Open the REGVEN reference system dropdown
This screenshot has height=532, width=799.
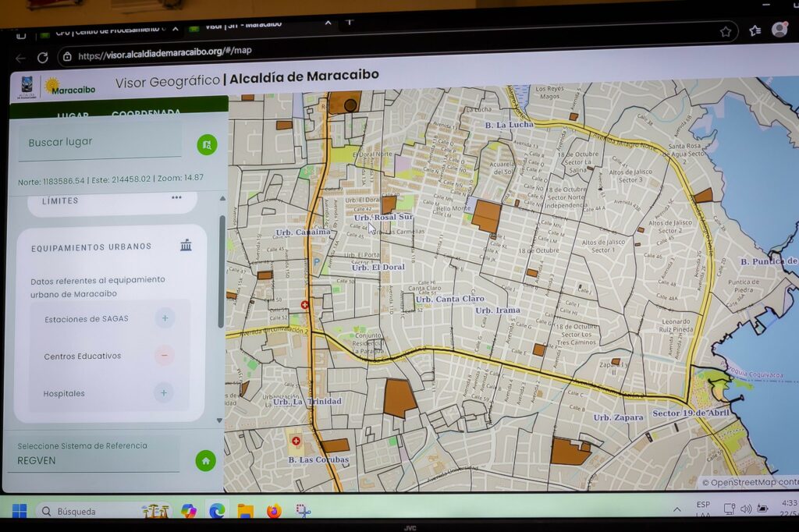(98, 460)
